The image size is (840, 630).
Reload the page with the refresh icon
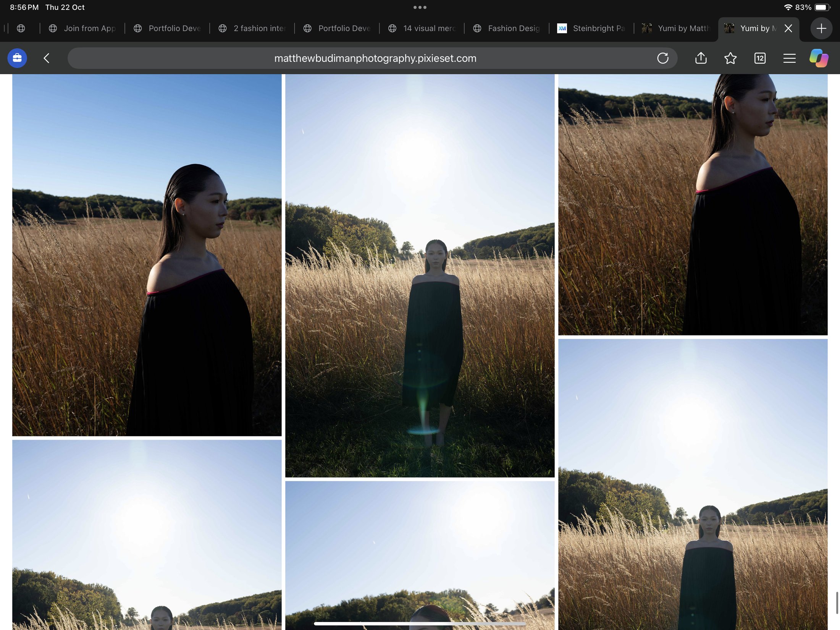point(663,58)
